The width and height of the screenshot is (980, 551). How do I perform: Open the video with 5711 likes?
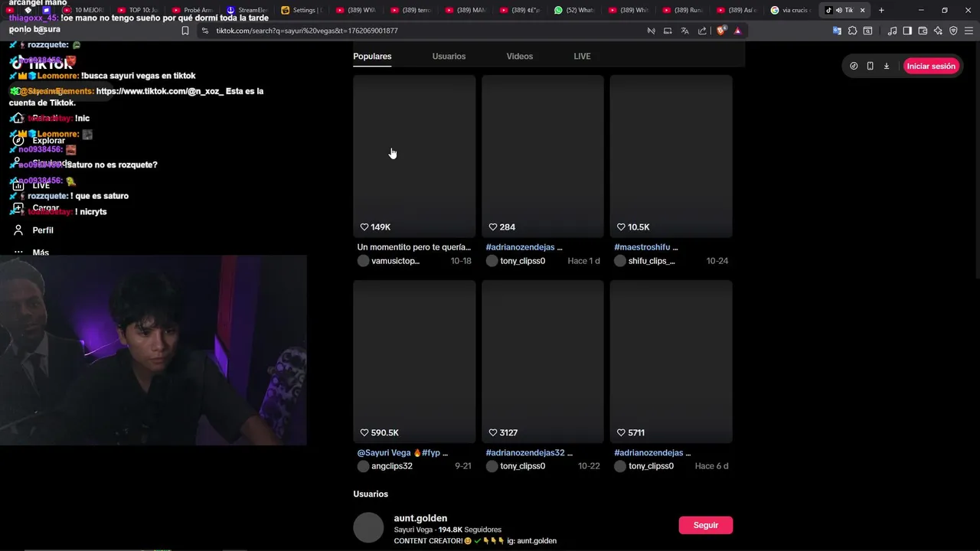coord(671,361)
